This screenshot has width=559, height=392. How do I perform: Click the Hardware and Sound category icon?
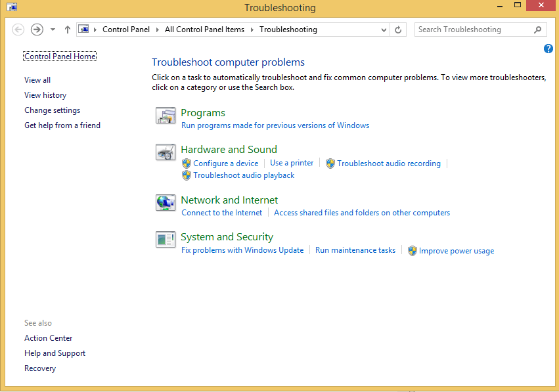(166, 152)
